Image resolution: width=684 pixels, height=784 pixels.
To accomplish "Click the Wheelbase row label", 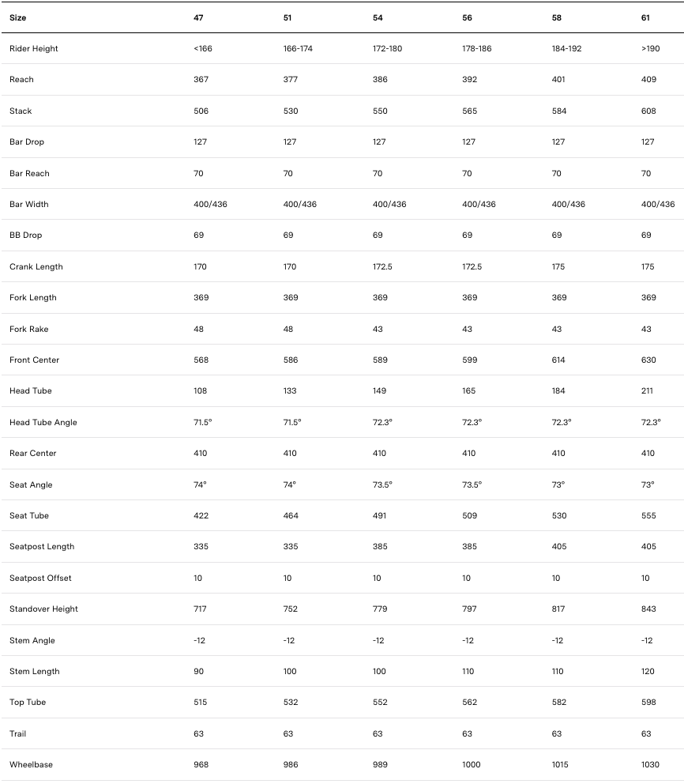I will click(x=31, y=765).
